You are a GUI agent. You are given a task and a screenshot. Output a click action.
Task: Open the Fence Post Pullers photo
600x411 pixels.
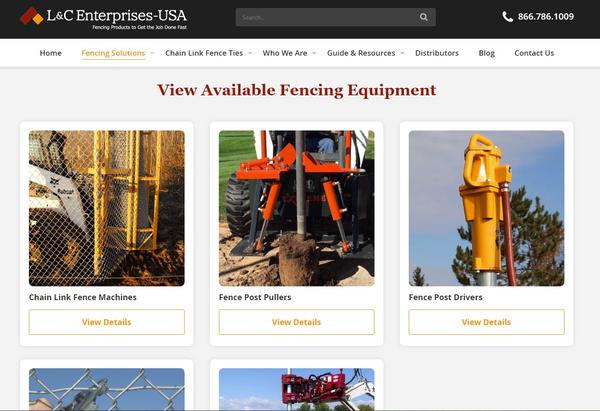pos(297,208)
